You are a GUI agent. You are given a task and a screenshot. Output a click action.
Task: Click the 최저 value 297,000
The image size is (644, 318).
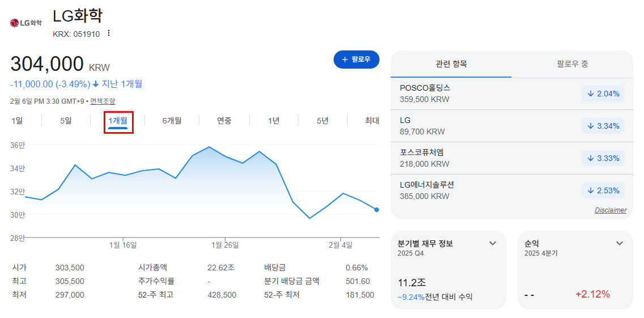point(70,295)
